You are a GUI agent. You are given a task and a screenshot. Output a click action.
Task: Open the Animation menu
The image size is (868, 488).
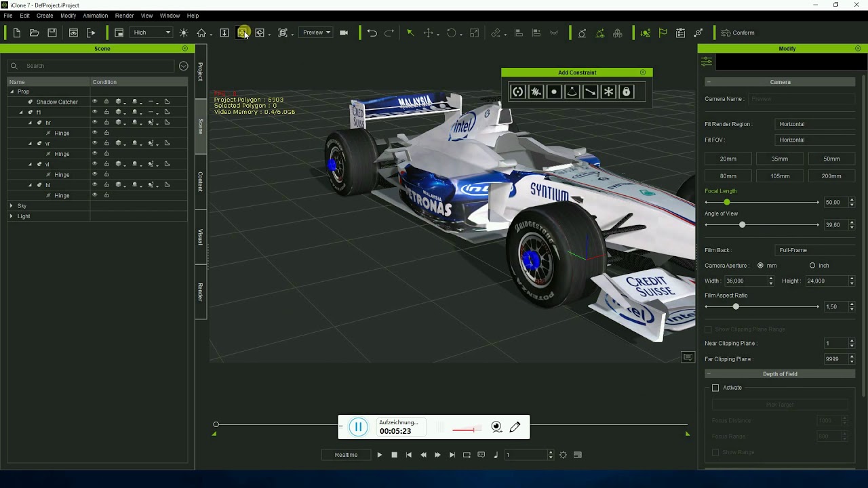pyautogui.click(x=95, y=16)
